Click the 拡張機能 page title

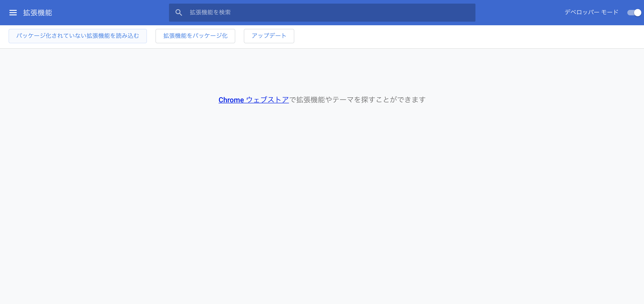(37, 12)
